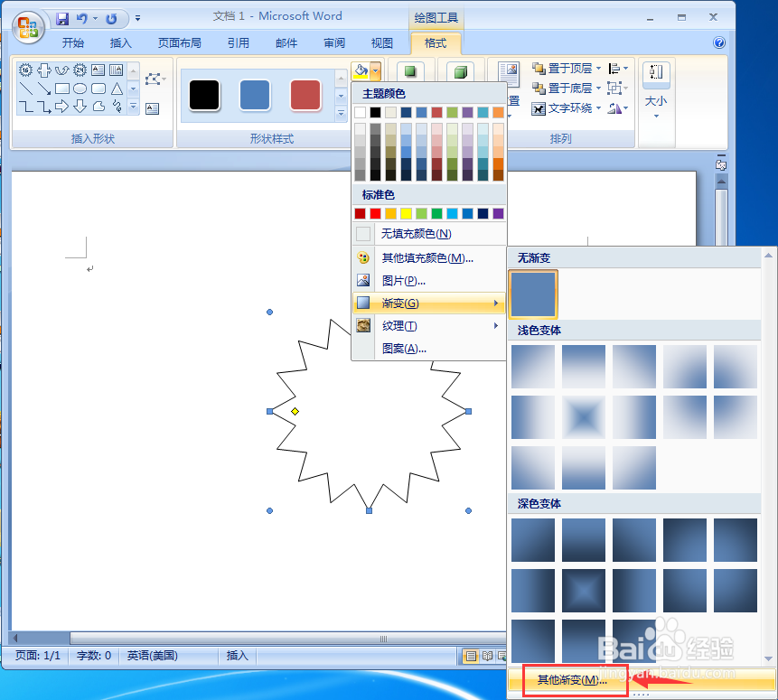Pick the standard yellow color swatch

[407, 213]
